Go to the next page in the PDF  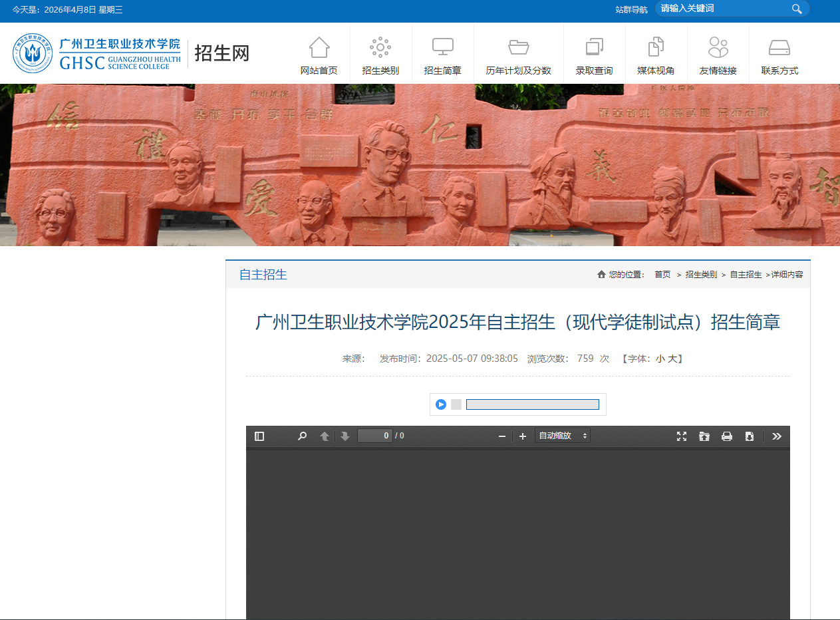(x=345, y=436)
